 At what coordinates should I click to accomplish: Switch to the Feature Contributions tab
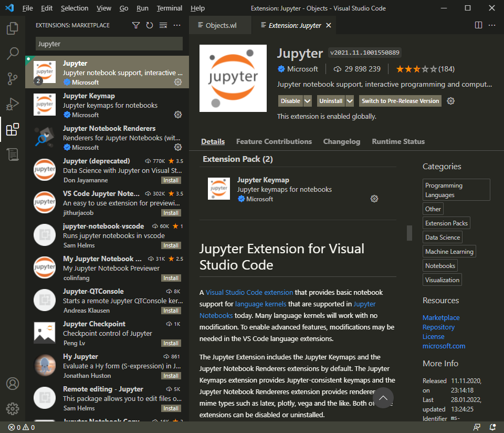(x=274, y=141)
